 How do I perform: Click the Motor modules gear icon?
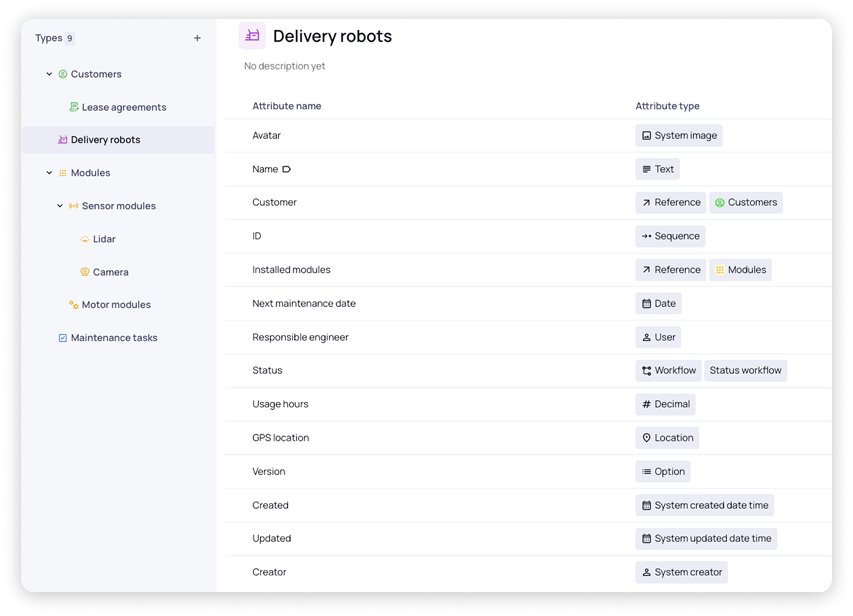tap(74, 305)
